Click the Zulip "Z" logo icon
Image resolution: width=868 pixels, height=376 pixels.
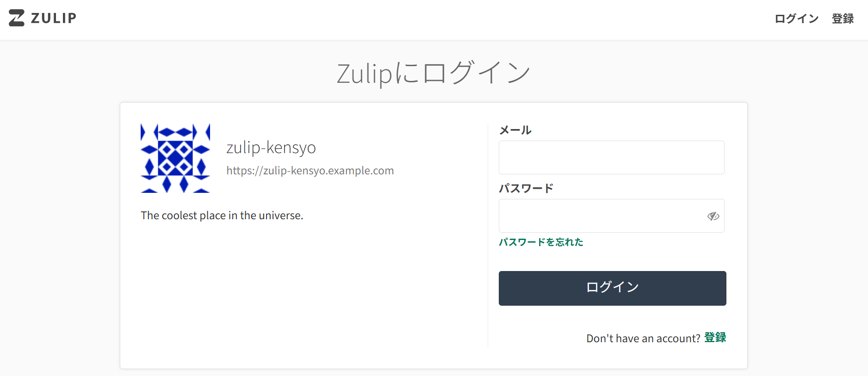pyautogui.click(x=16, y=18)
